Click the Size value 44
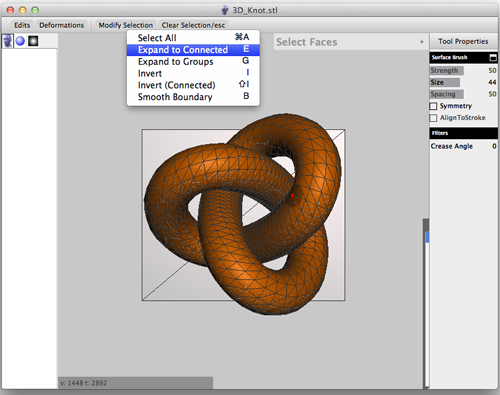The image size is (500, 395). pyautogui.click(x=492, y=82)
